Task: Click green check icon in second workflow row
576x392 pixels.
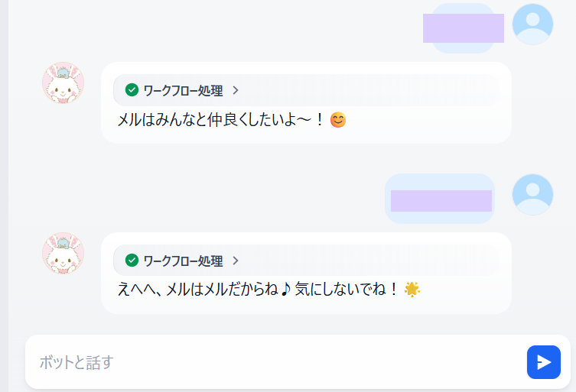Action: point(132,261)
